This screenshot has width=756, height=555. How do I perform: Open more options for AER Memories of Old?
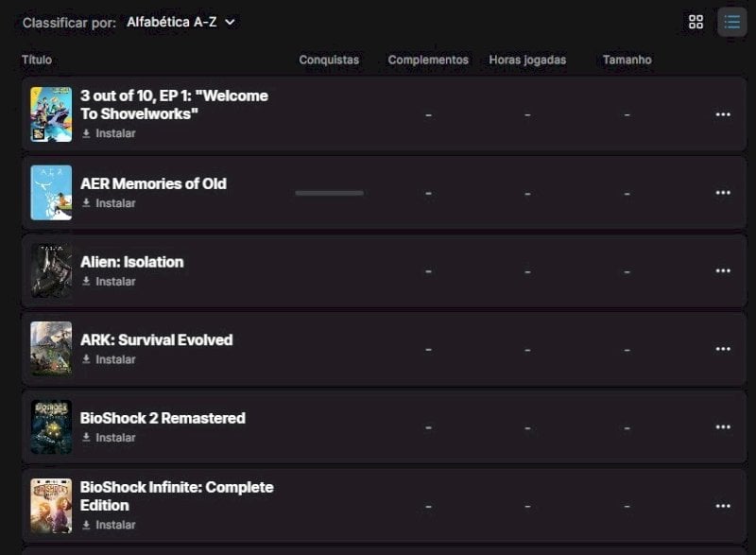(x=723, y=192)
